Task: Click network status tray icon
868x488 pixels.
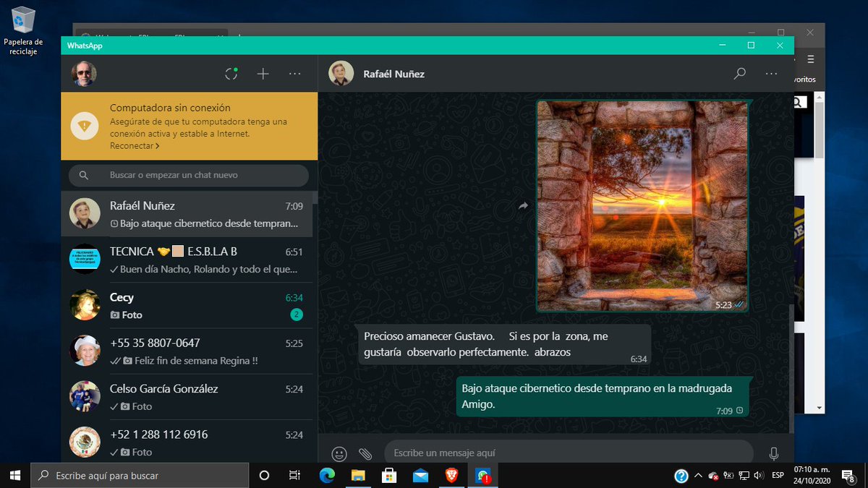Action: click(744, 476)
